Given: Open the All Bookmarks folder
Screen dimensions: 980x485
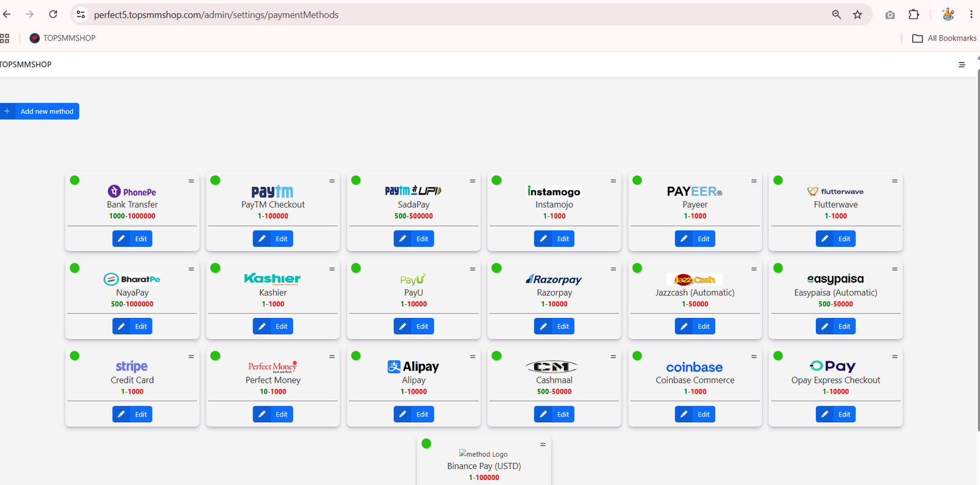Looking at the screenshot, I should (944, 38).
